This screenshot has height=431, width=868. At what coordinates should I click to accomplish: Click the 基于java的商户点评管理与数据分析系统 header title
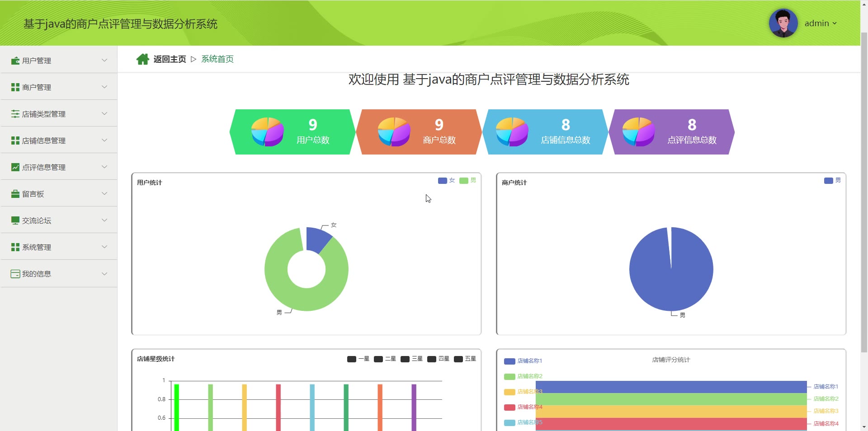pos(120,24)
